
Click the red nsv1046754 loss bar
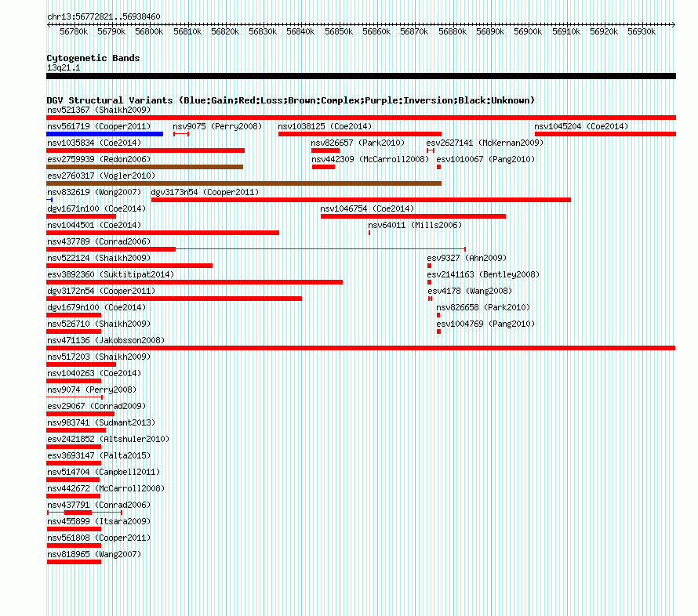click(x=413, y=216)
